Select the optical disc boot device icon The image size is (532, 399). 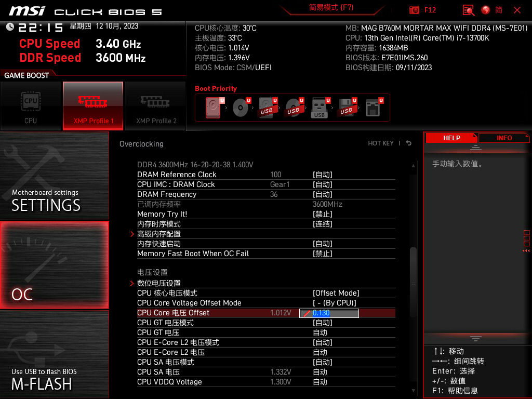click(x=241, y=108)
